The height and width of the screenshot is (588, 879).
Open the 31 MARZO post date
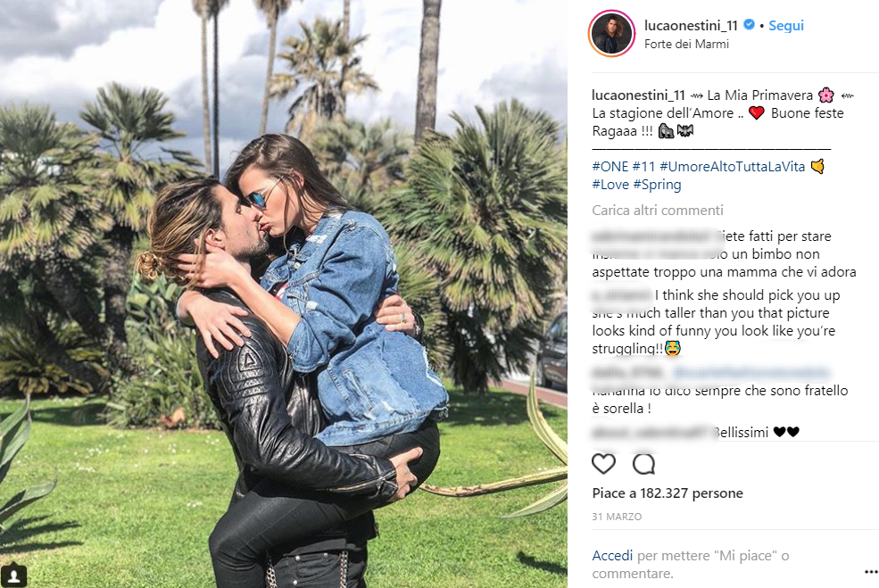[x=617, y=517]
